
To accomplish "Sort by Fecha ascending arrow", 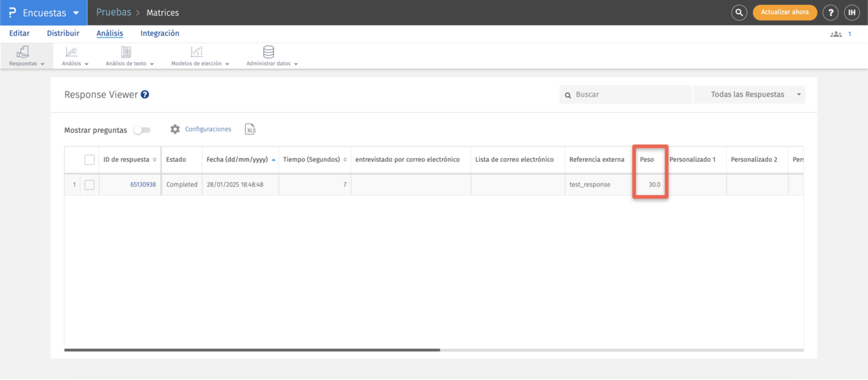I will point(273,160).
